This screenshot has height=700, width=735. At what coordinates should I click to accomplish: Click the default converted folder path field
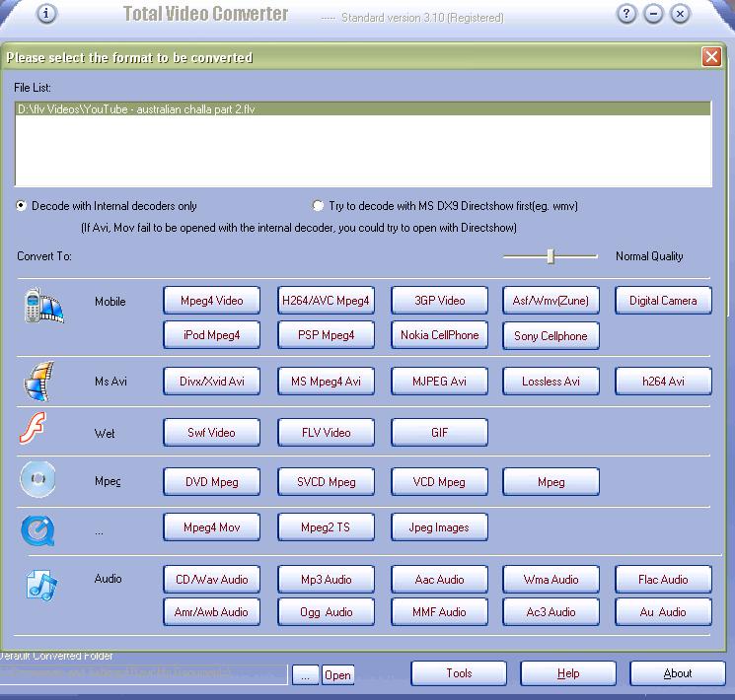[143, 673]
